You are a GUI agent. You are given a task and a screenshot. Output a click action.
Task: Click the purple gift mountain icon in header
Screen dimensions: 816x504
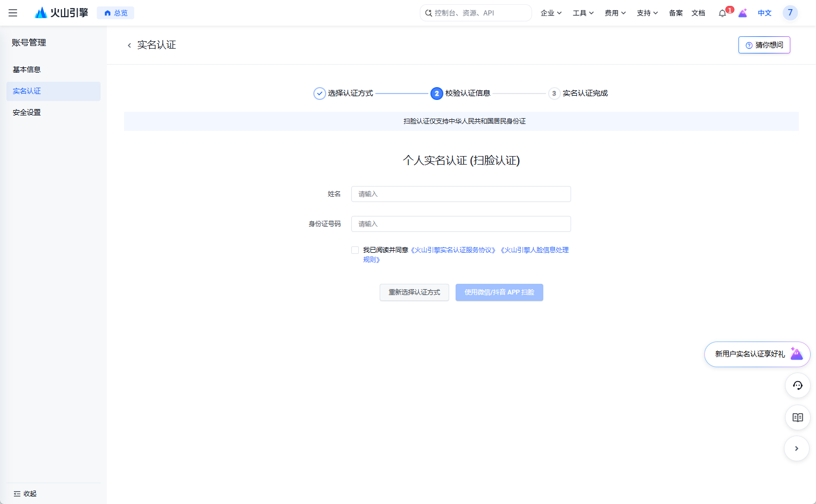point(743,13)
